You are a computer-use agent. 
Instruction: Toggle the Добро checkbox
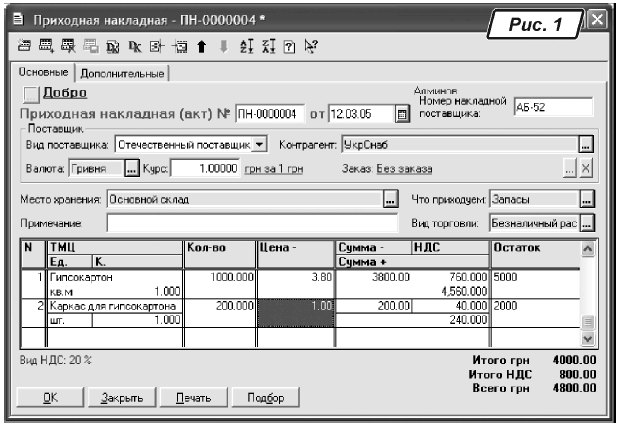coord(30,93)
